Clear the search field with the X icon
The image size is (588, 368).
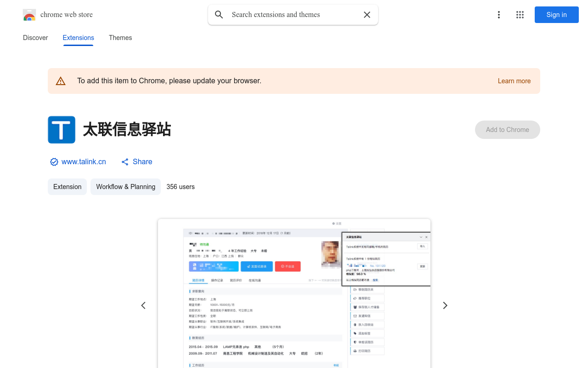point(367,15)
